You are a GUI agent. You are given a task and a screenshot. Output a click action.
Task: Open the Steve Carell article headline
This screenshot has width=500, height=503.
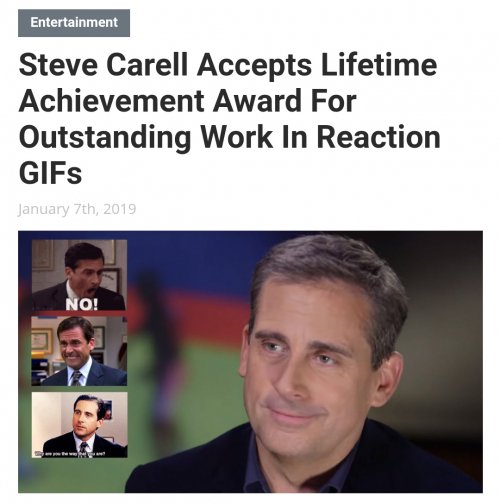(x=230, y=119)
